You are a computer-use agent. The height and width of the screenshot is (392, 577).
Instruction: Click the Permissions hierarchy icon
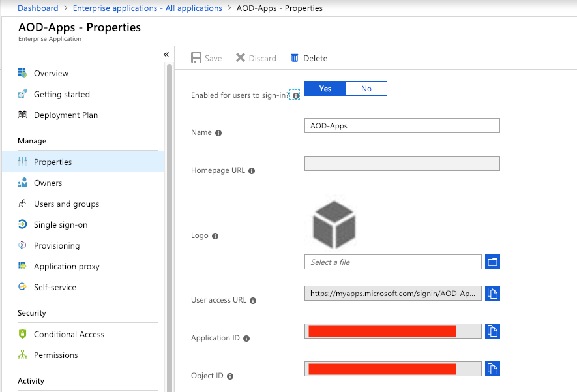[x=22, y=354]
